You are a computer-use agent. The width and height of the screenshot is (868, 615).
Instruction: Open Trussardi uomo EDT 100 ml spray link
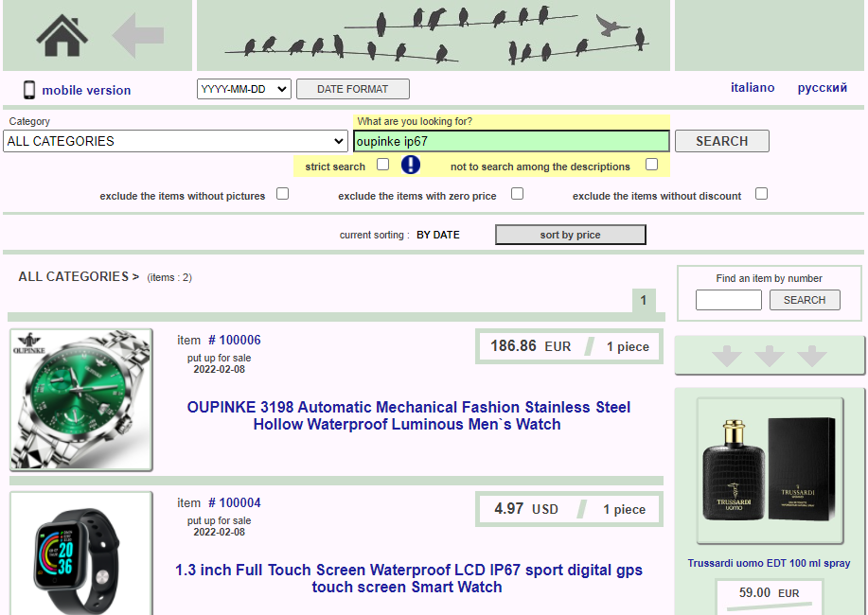point(769,563)
